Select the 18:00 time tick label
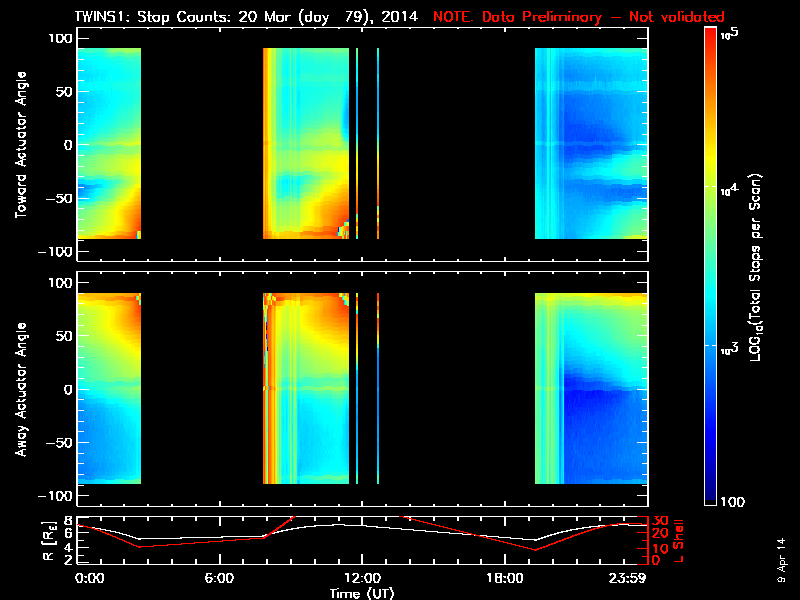 pos(503,579)
